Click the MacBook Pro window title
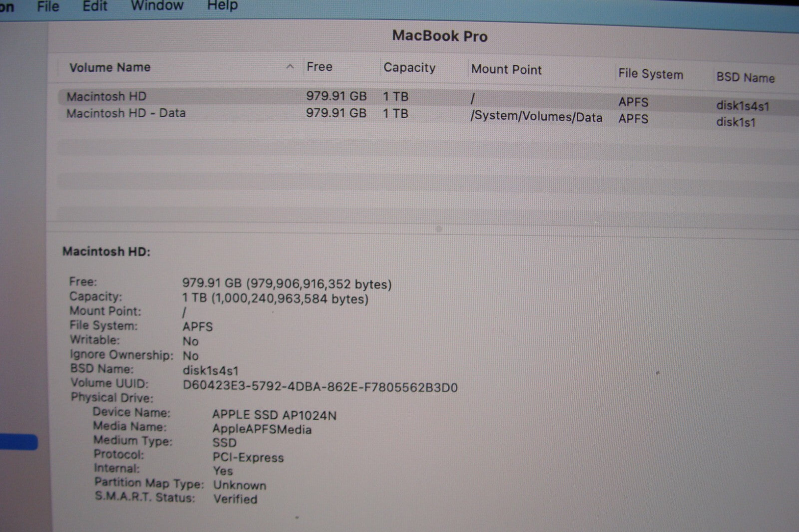Image resolution: width=799 pixels, height=532 pixels. pos(439,36)
